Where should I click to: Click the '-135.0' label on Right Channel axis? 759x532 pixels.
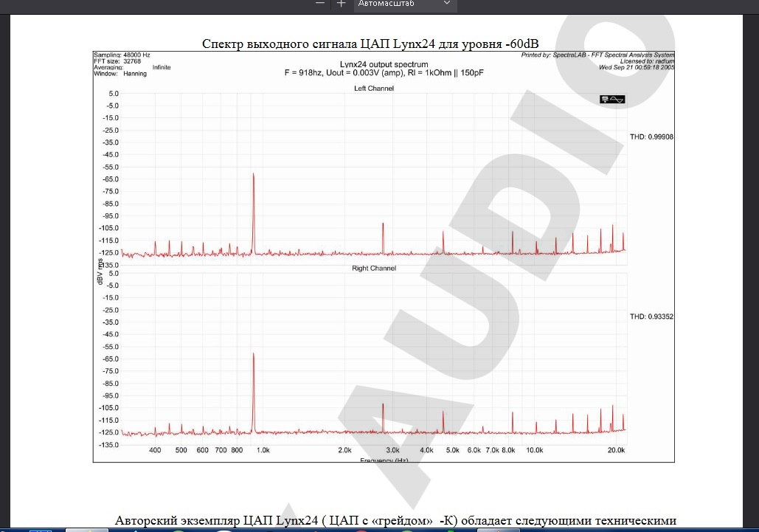coord(108,445)
